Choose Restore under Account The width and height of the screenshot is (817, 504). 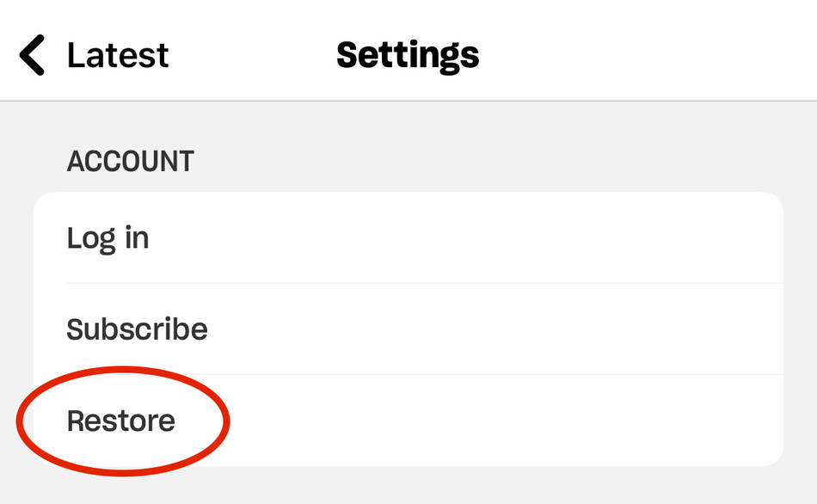click(121, 421)
